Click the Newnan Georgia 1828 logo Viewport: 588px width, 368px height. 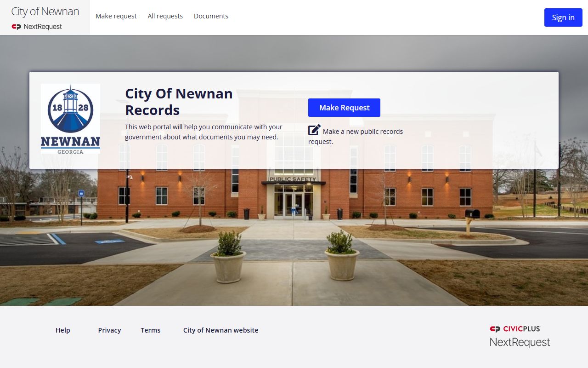click(70, 119)
